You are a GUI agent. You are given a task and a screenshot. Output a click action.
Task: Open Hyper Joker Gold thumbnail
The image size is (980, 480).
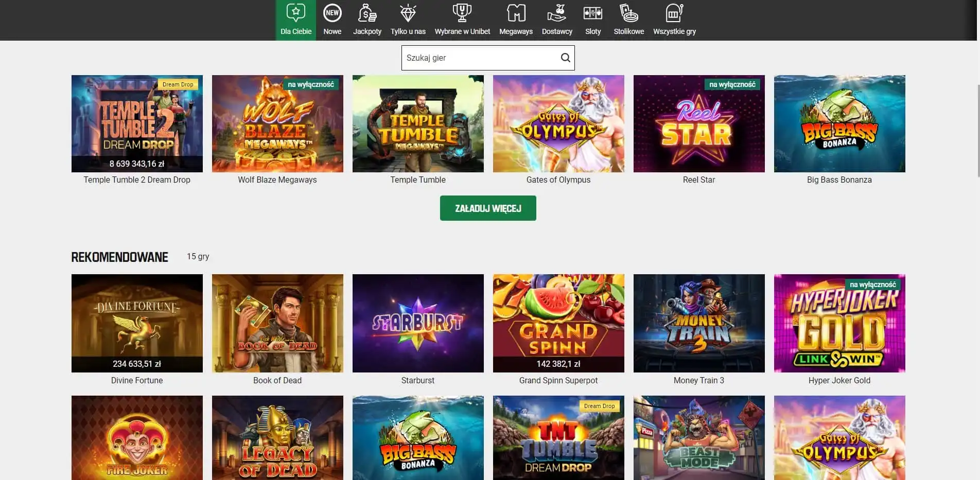click(839, 323)
